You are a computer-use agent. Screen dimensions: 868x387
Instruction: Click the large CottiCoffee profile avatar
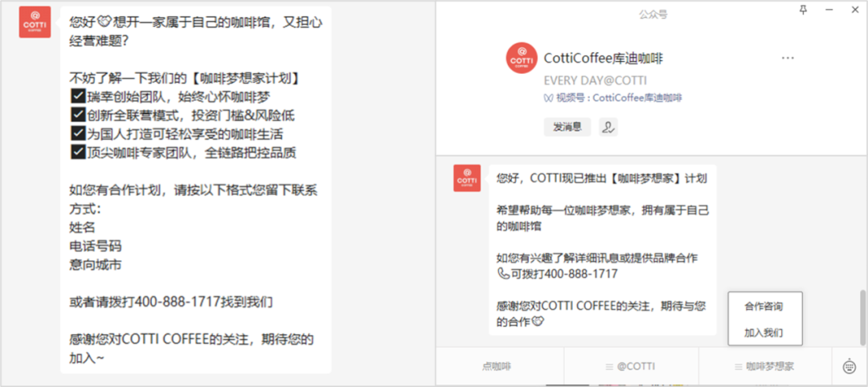522,59
